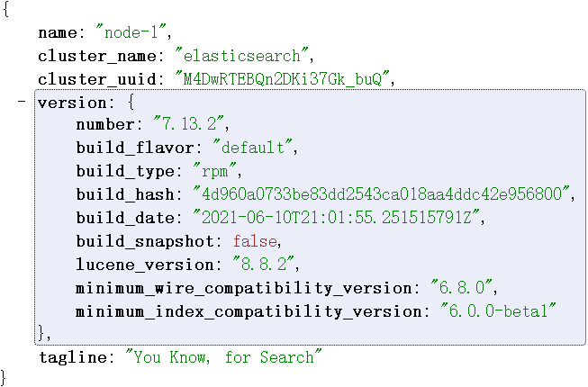Image resolution: width=588 pixels, height=387 pixels.
Task: Click the false build_snapshot value
Action: pos(257,241)
